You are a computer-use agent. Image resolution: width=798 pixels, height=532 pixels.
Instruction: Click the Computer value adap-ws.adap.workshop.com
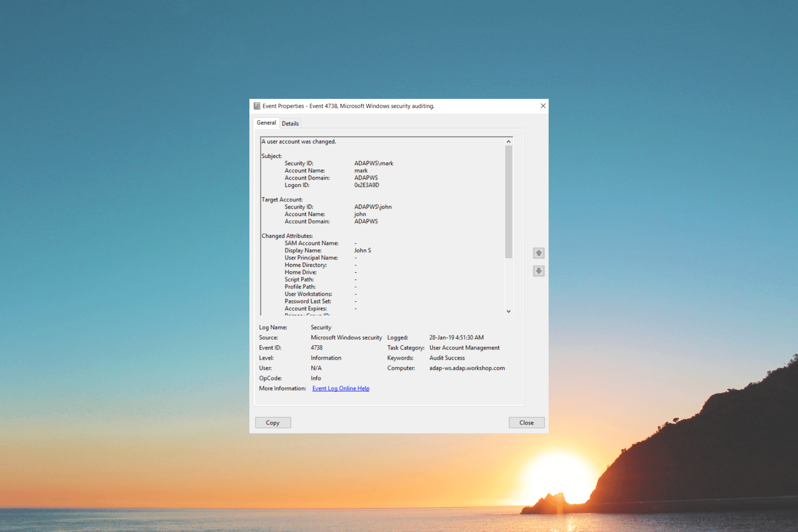point(467,368)
